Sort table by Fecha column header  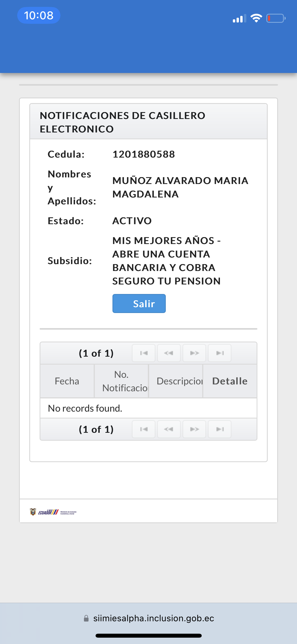(x=67, y=381)
